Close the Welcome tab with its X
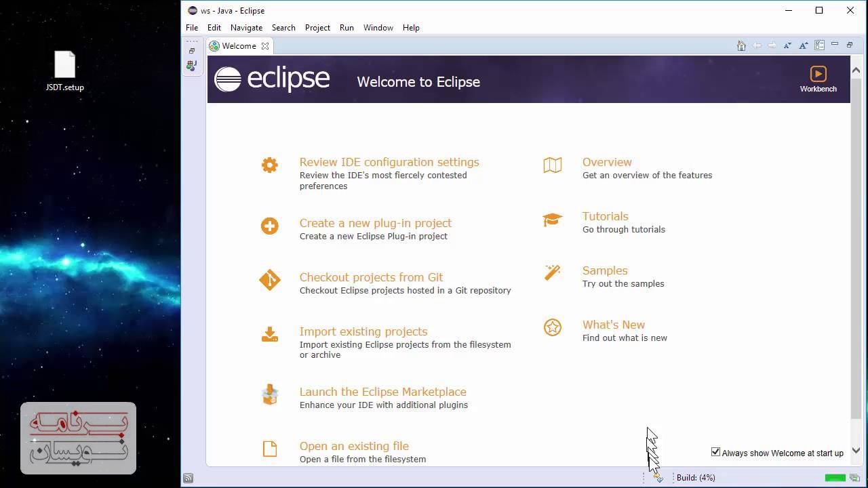868x488 pixels. pyautogui.click(x=265, y=46)
